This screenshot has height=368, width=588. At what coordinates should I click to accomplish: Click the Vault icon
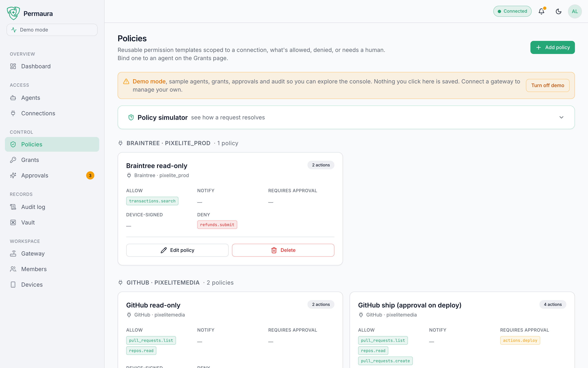pos(13,222)
